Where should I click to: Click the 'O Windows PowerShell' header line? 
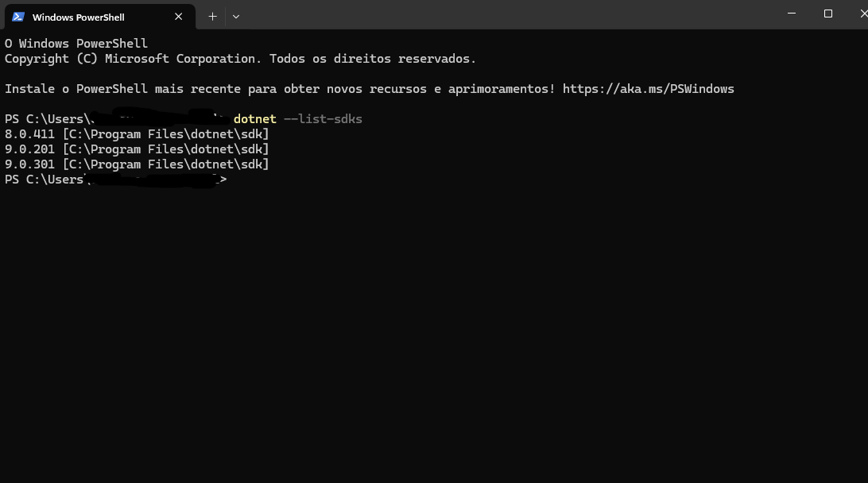tap(76, 44)
